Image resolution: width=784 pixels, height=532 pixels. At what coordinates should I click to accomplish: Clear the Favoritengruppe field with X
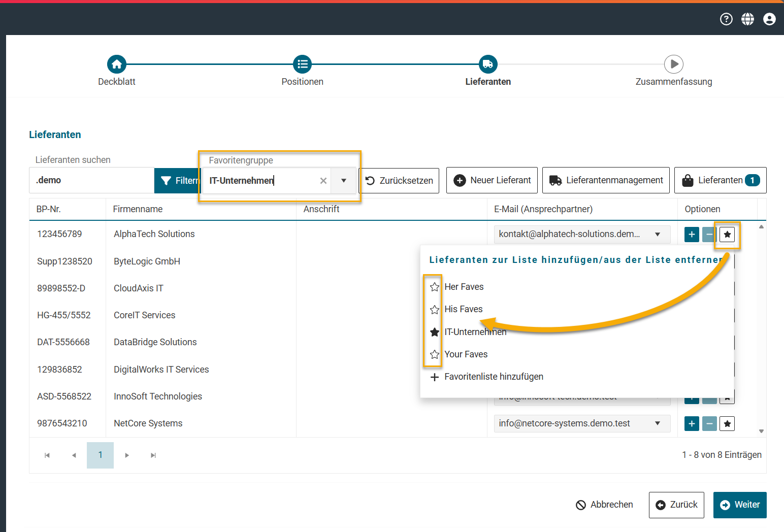point(323,181)
